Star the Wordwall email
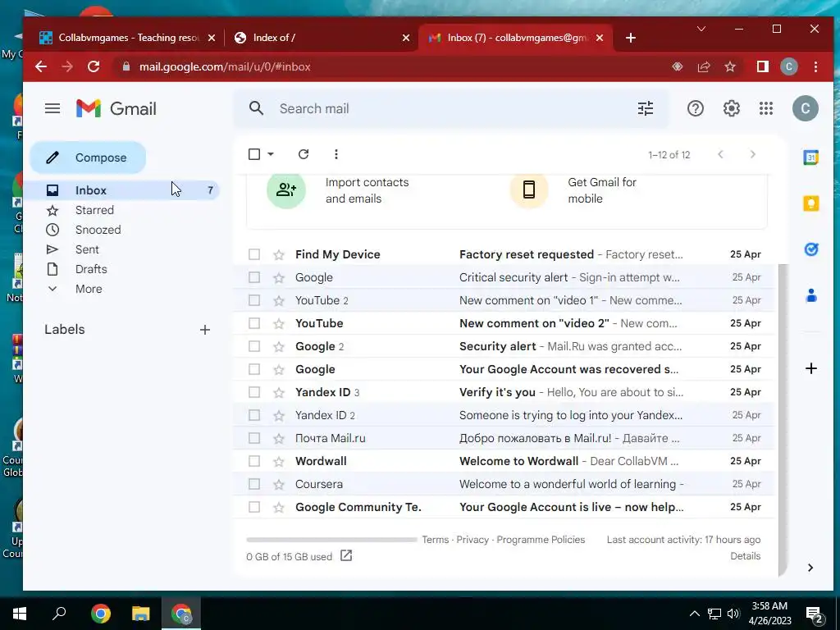 [279, 461]
